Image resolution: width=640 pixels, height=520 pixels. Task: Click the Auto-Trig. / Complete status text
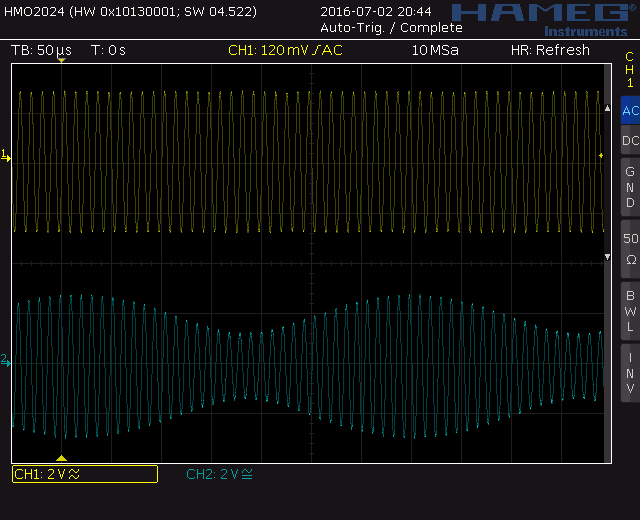tap(391, 28)
